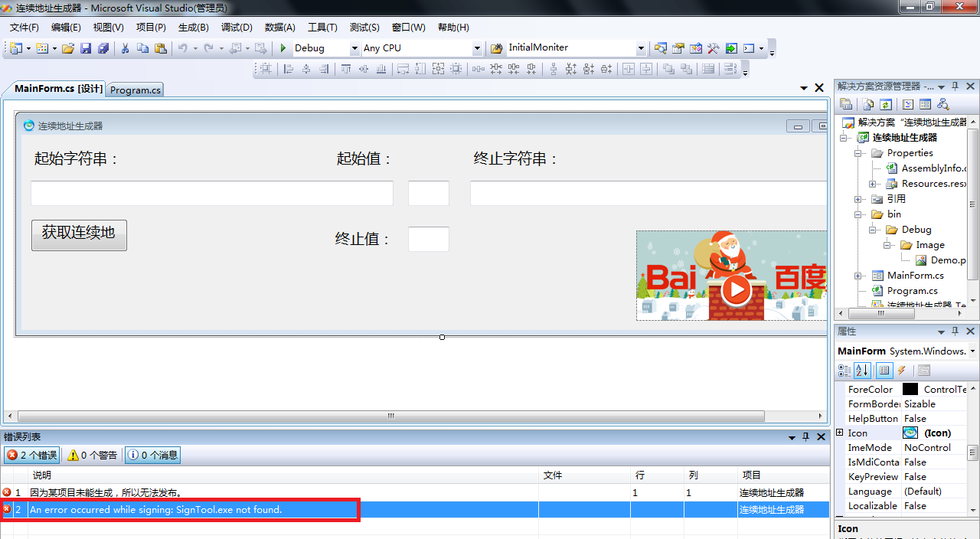
Task: Click the Undo arrow icon
Action: (183, 48)
